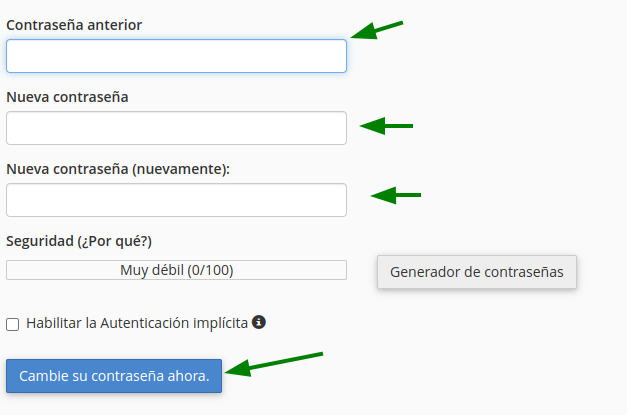Click the Nueva contraseña (nuevamente): label

click(118, 169)
